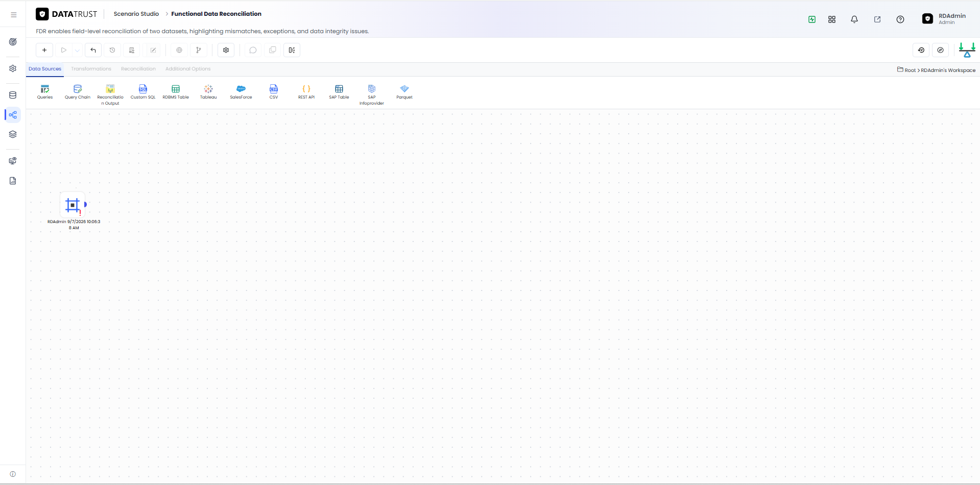
Task: Open the help question mark icon
Action: 900,19
